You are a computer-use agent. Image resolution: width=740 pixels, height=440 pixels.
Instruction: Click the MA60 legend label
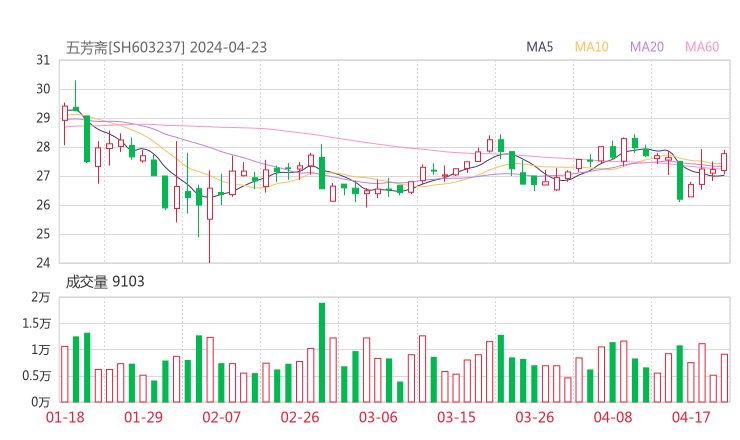click(702, 47)
